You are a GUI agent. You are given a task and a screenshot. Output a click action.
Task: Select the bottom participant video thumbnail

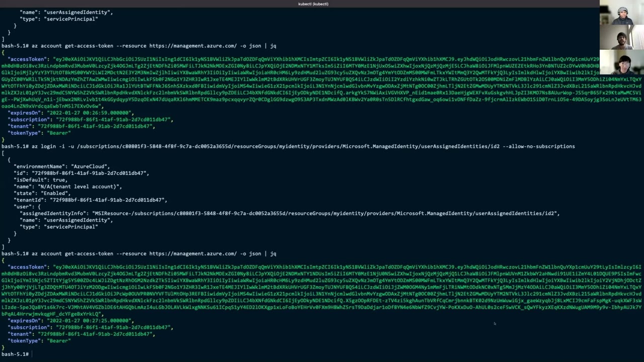pos(622,62)
